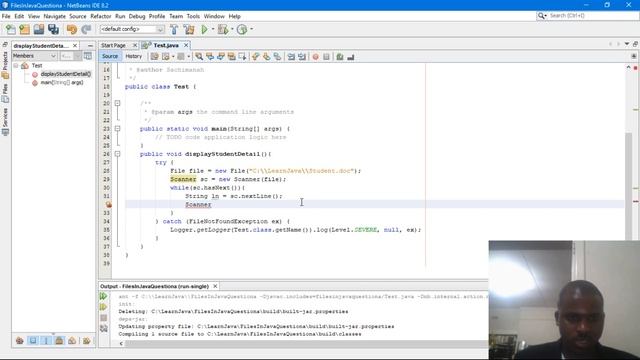Minimize the Navigator panel
Viewport: 640px width, 360px height.
90,46
